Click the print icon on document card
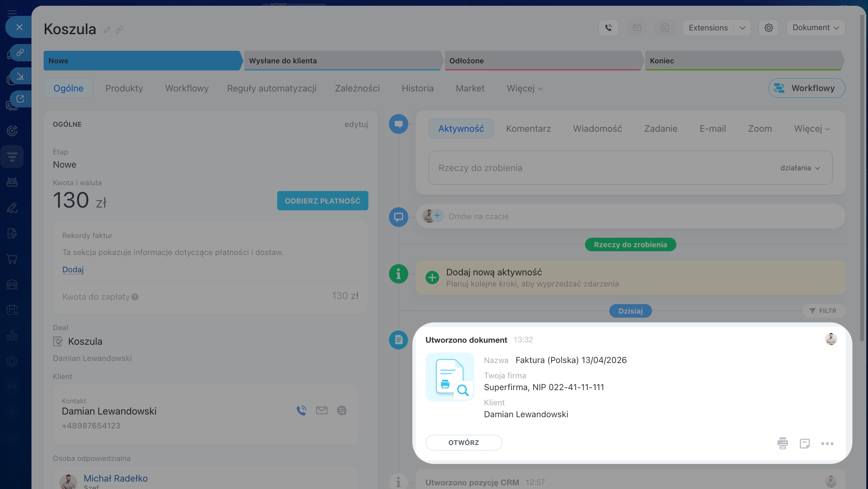868x489 pixels. (782, 443)
